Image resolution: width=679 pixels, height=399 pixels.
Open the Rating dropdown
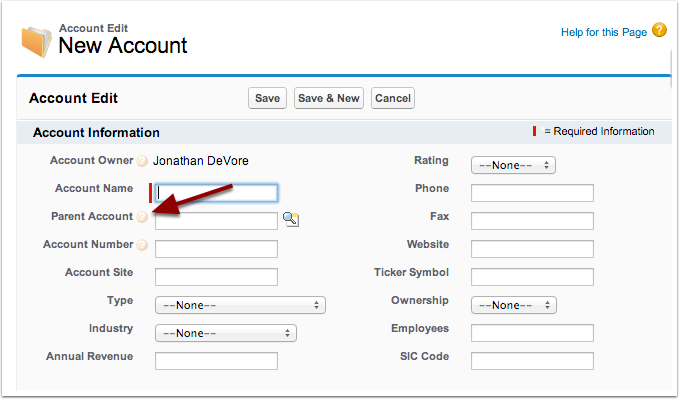click(513, 165)
